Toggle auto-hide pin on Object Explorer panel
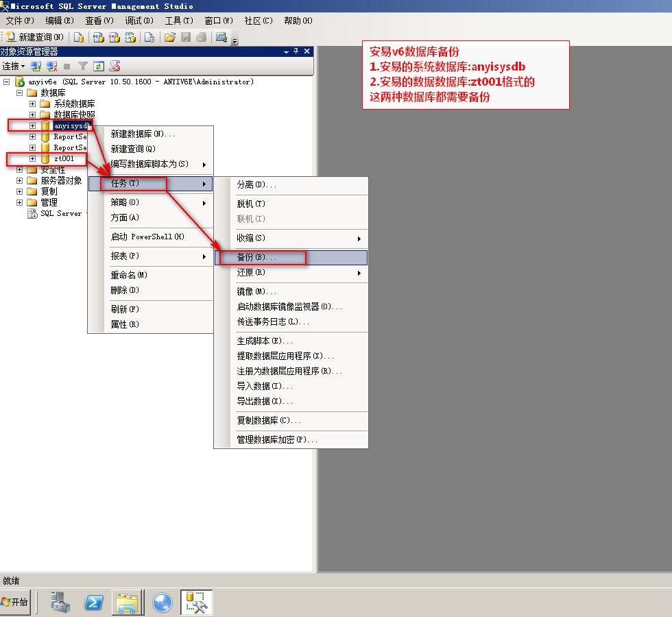 [296, 51]
